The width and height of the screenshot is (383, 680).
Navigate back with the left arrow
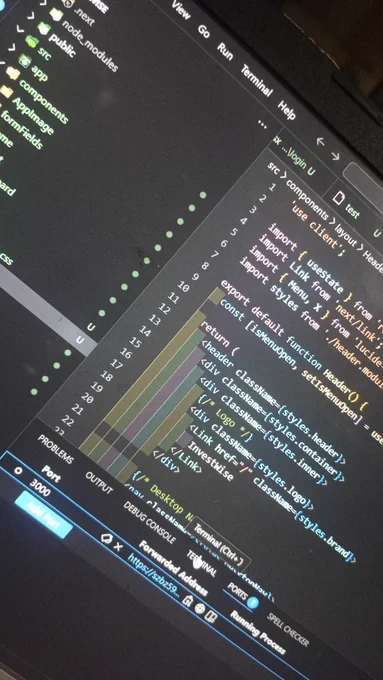321,141
